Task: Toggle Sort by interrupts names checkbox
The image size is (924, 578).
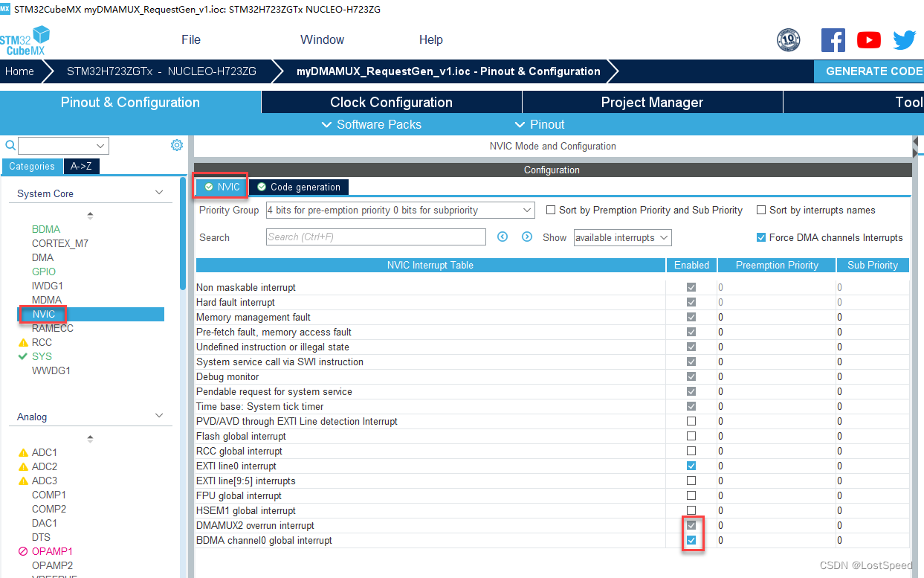Action: pyautogui.click(x=761, y=210)
